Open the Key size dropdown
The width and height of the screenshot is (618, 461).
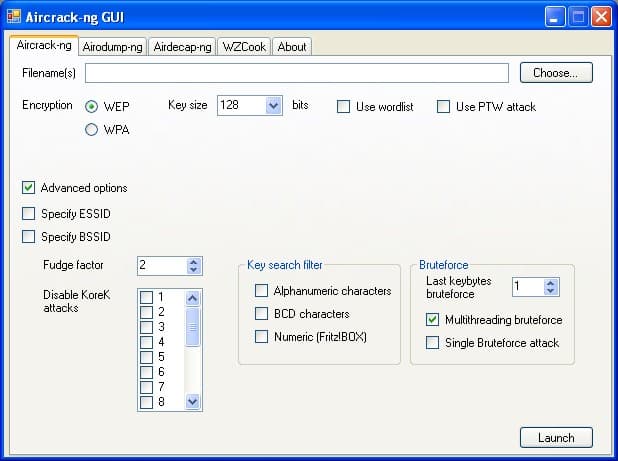(274, 106)
